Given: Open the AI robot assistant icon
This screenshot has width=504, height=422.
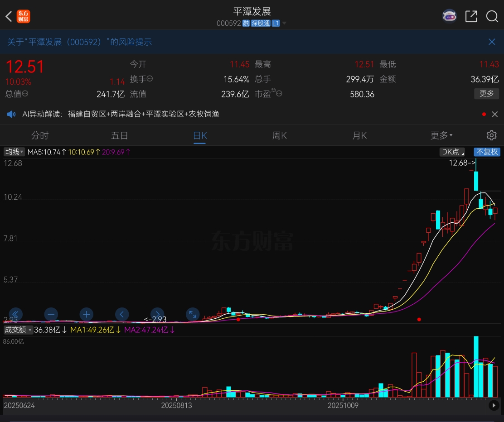Looking at the screenshot, I should tap(449, 16).
